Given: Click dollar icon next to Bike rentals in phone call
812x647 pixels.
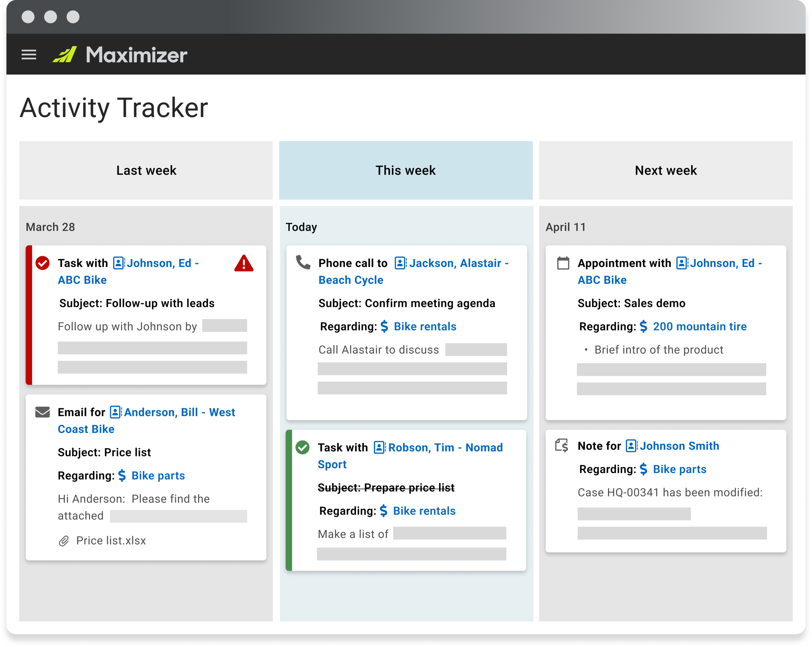Looking at the screenshot, I should 384,326.
